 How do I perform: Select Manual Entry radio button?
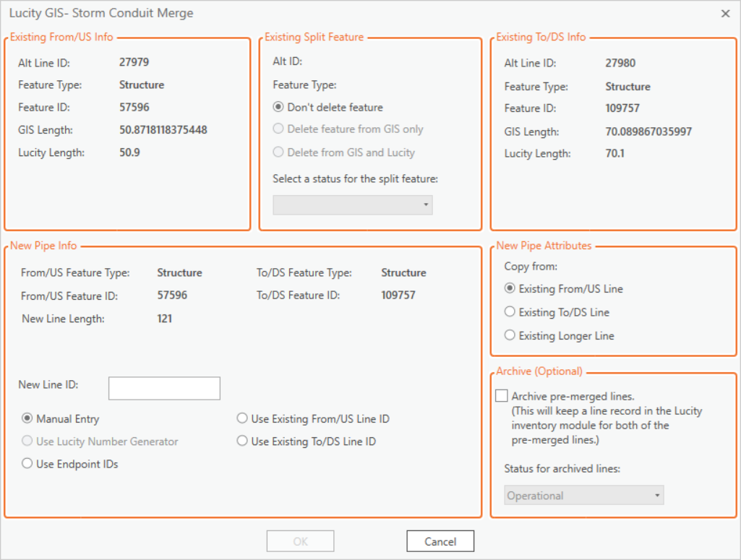click(61, 419)
